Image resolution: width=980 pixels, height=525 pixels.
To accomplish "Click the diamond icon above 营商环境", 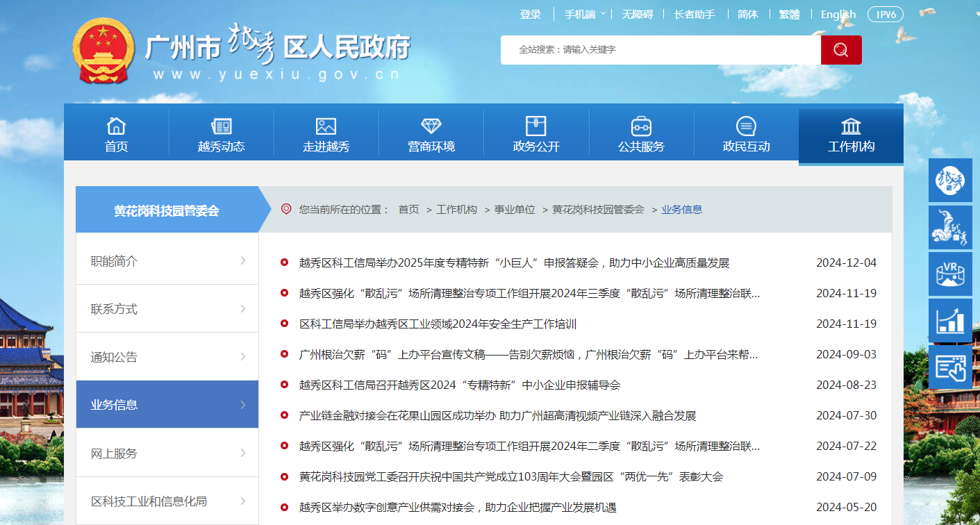I will coord(431,126).
